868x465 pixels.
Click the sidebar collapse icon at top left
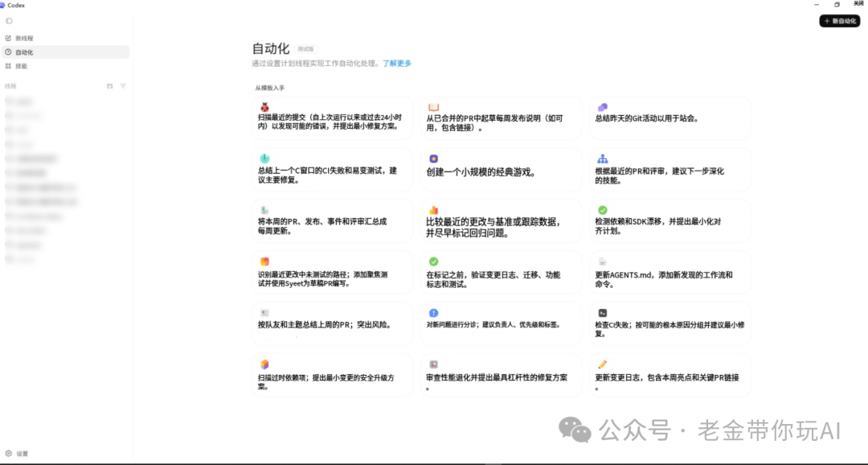[x=9, y=21]
